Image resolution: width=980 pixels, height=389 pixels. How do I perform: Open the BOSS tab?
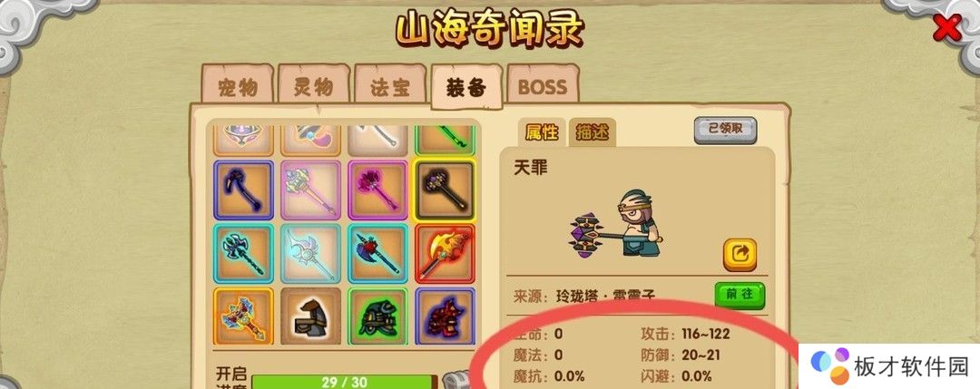(543, 87)
